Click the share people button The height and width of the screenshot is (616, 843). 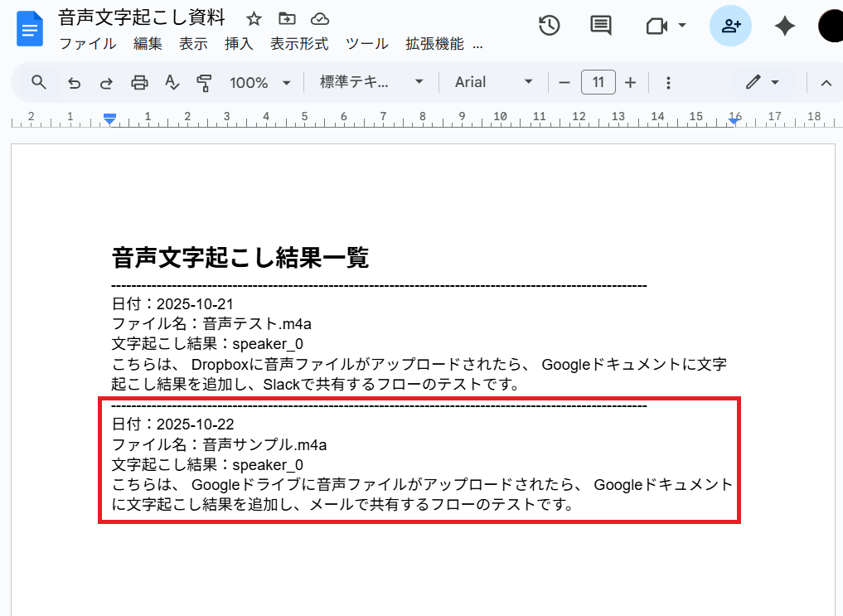[730, 26]
